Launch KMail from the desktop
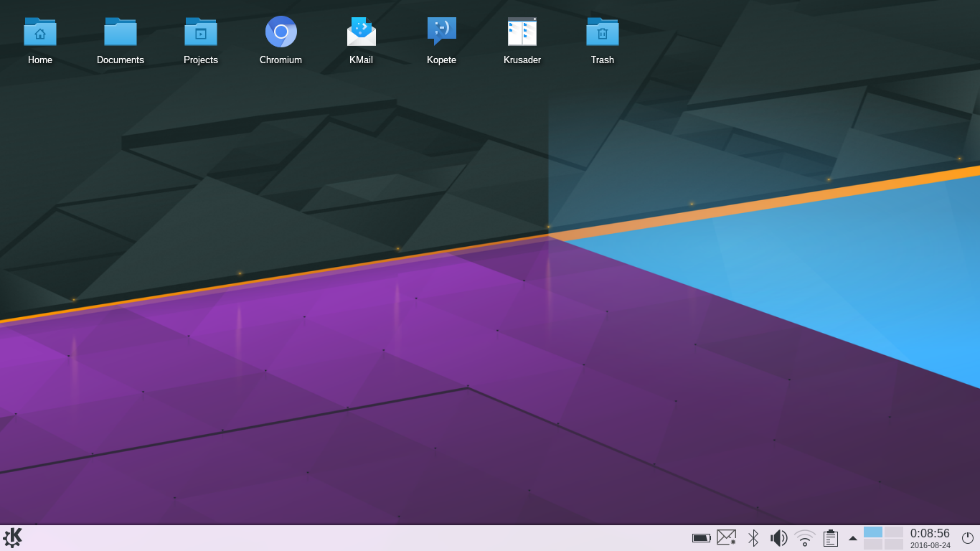This screenshot has height=551, width=980. 362,32
